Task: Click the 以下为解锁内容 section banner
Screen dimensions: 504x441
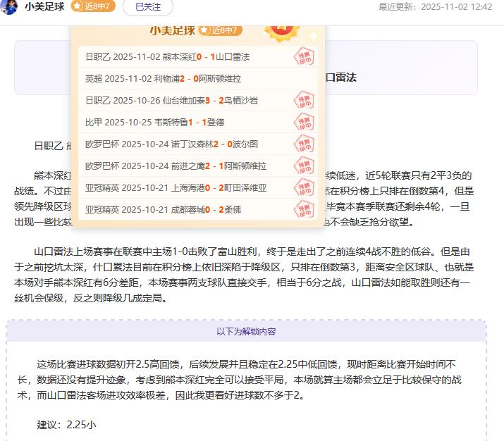Action: point(246,331)
